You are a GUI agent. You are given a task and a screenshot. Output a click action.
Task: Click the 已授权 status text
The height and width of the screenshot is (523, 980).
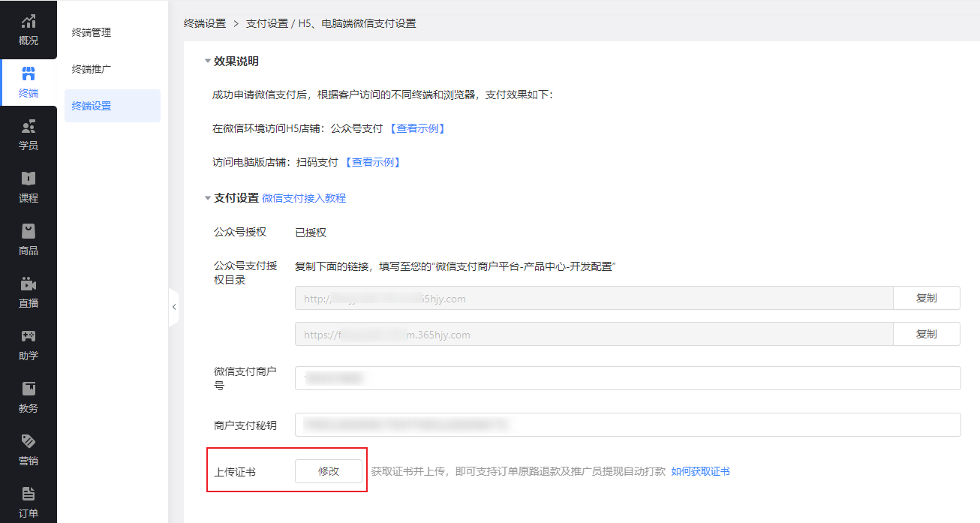point(311,233)
